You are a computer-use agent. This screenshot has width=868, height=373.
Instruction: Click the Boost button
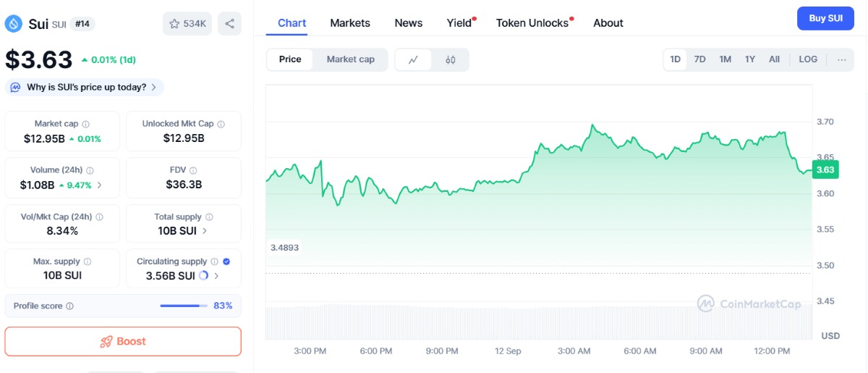123,341
